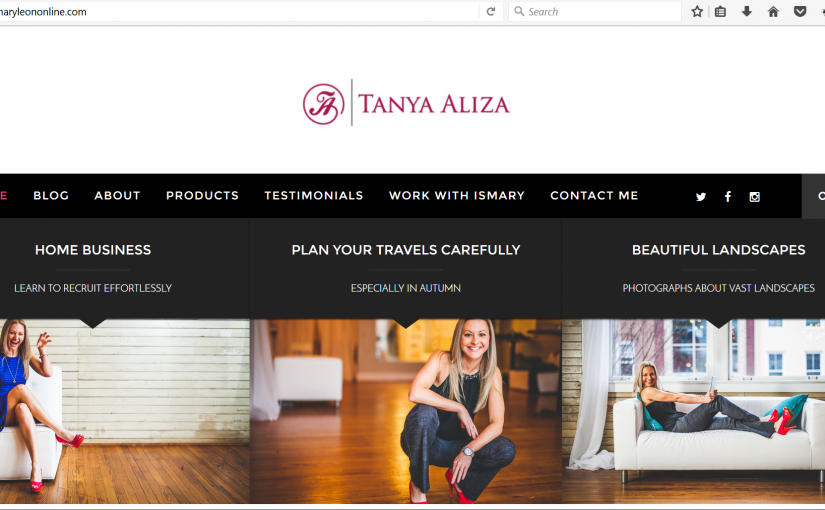
Task: Open the Instagram social icon
Action: point(754,197)
